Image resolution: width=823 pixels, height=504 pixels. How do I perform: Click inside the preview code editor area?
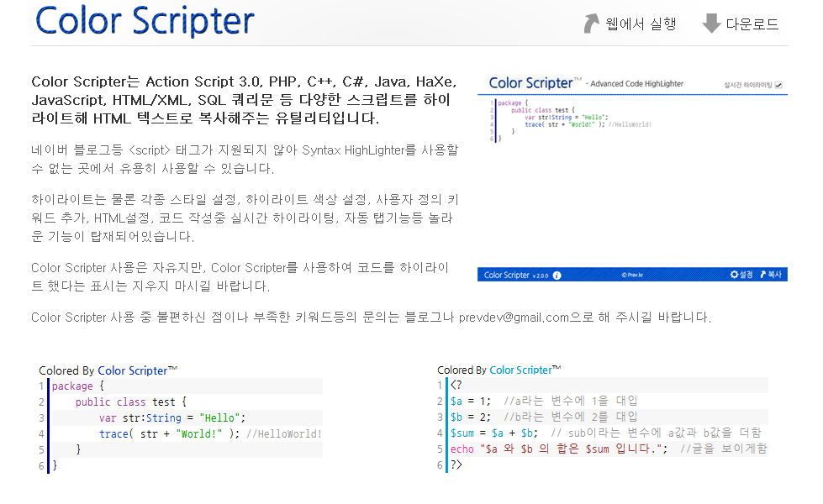(x=632, y=181)
